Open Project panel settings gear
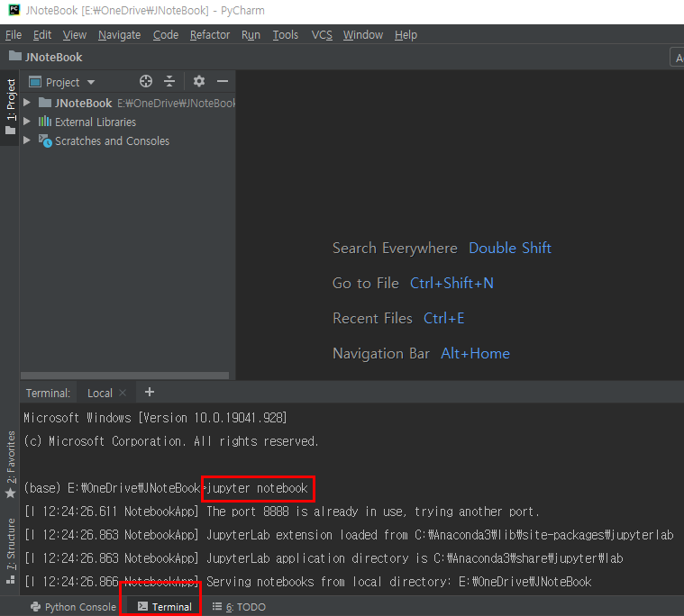 click(199, 82)
